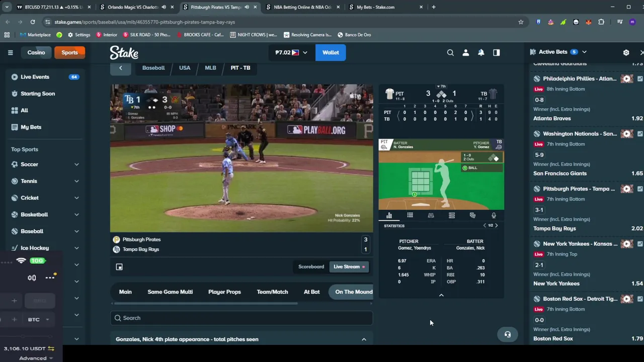The height and width of the screenshot is (362, 644).
Task: Show the standings table icon tab
Action: pyautogui.click(x=452, y=215)
